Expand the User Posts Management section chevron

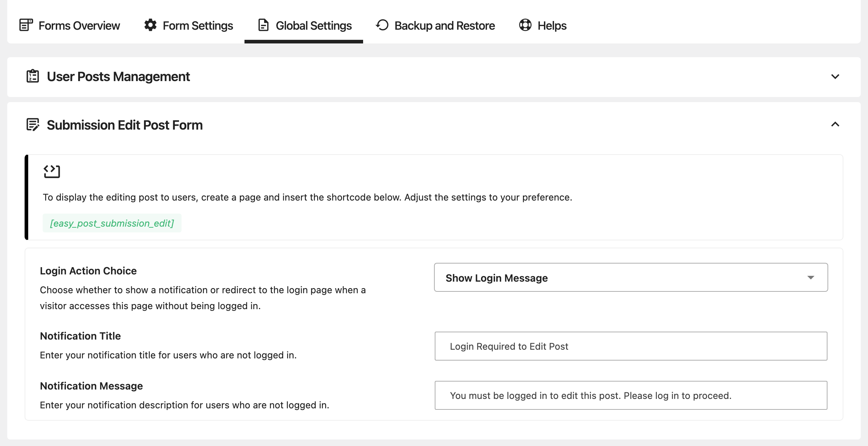[835, 76]
